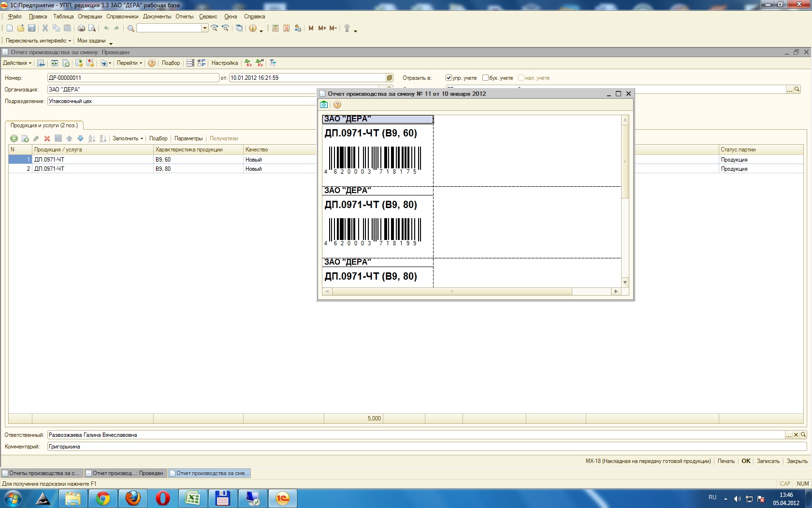Toggle the бух. учете checkbox

click(485, 77)
